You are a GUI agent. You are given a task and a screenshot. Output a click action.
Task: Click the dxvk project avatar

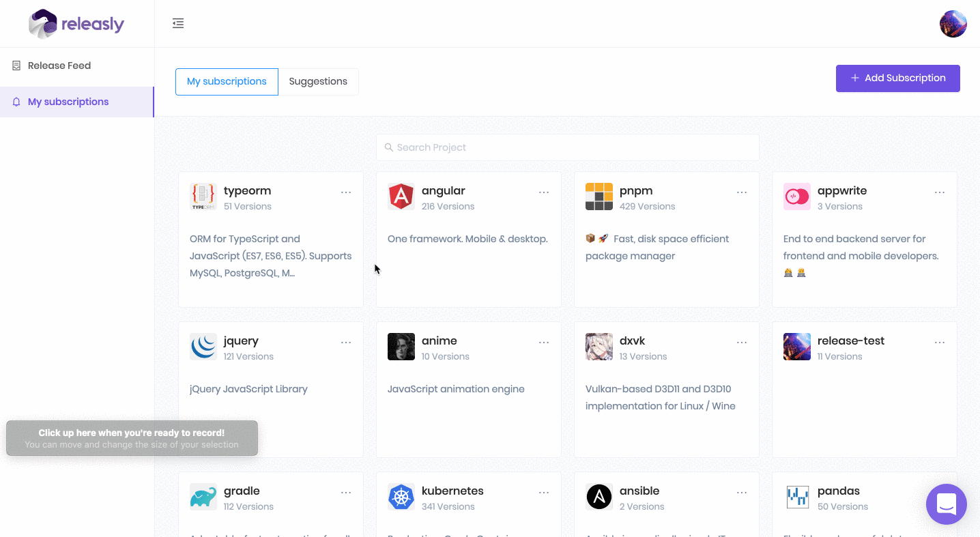click(x=599, y=347)
